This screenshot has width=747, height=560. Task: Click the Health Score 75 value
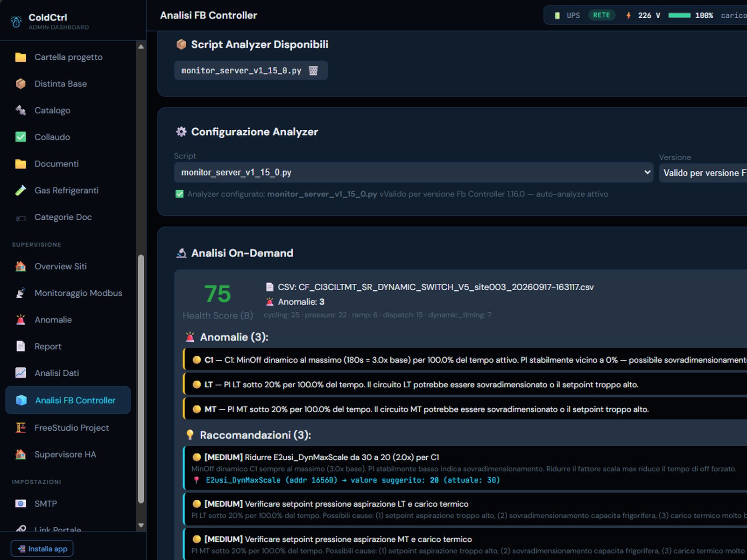218,294
